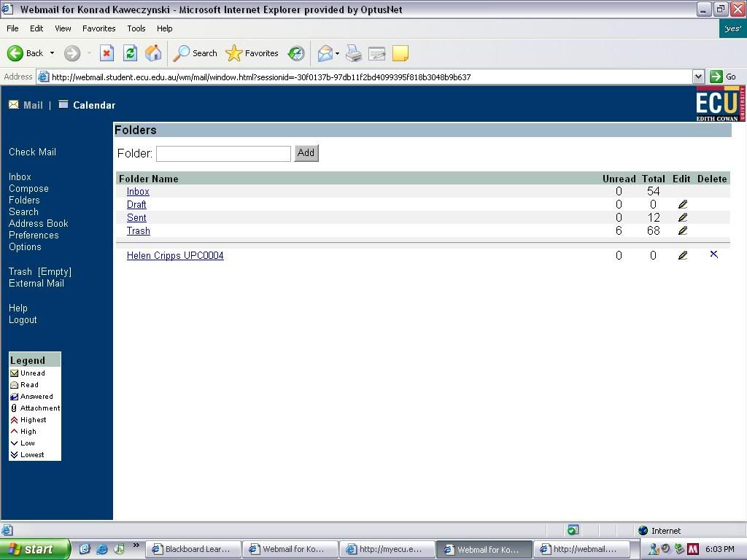Open the Tools menu
The height and width of the screenshot is (560, 747).
(136, 28)
